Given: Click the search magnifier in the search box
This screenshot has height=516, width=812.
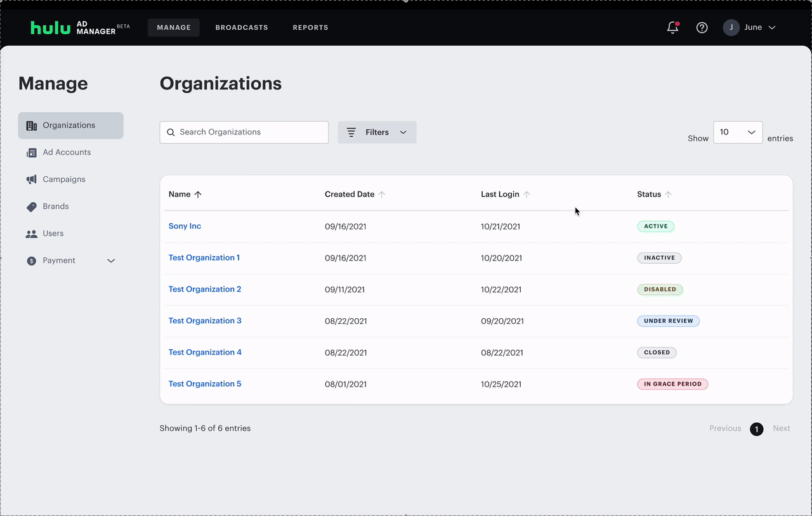Looking at the screenshot, I should (170, 132).
